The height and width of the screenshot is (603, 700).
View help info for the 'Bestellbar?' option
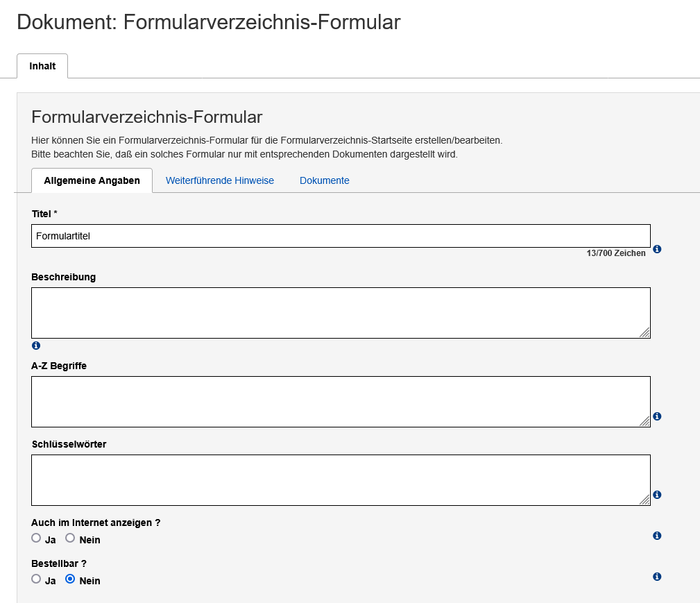tap(656, 576)
